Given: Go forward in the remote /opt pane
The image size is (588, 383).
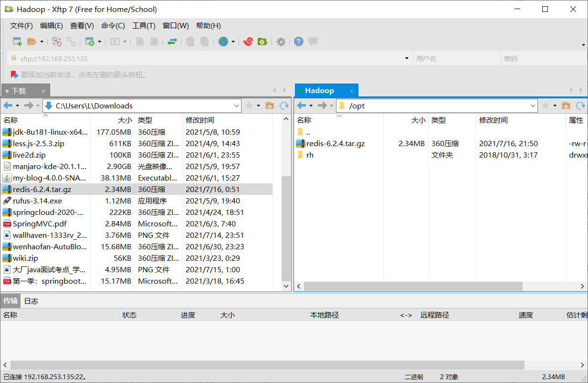Looking at the screenshot, I should click(322, 106).
